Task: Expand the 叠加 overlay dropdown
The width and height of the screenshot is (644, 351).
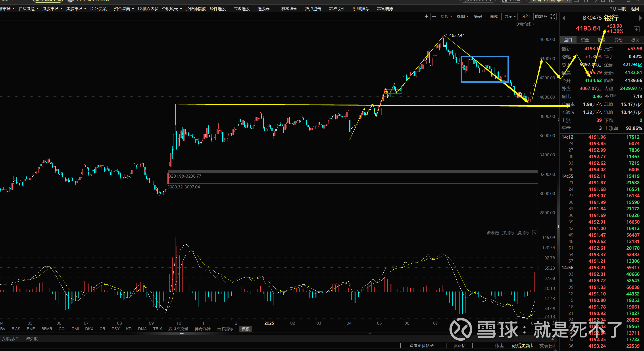Action: (x=462, y=17)
